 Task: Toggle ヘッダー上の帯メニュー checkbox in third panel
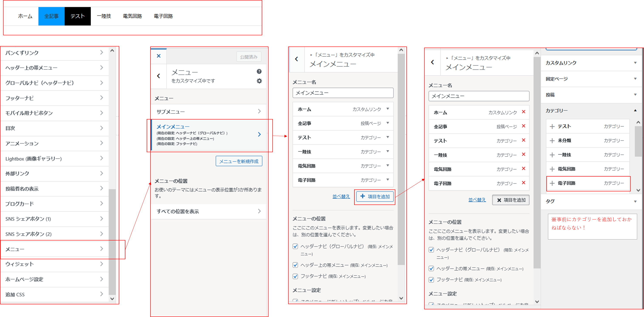[x=295, y=265]
